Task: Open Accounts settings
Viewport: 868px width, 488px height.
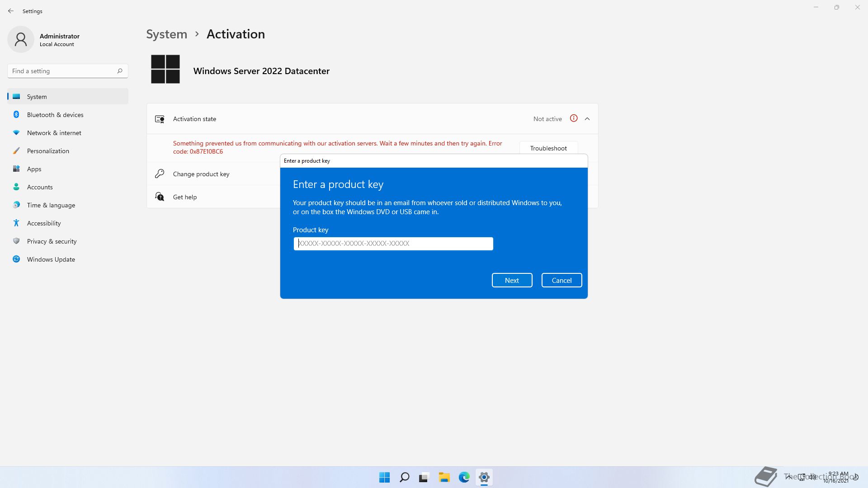Action: click(68, 187)
